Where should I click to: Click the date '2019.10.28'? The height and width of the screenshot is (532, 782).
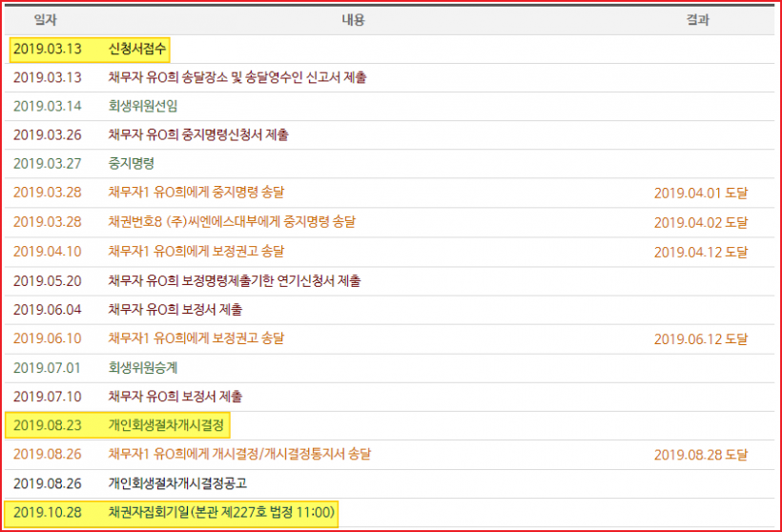click(48, 513)
